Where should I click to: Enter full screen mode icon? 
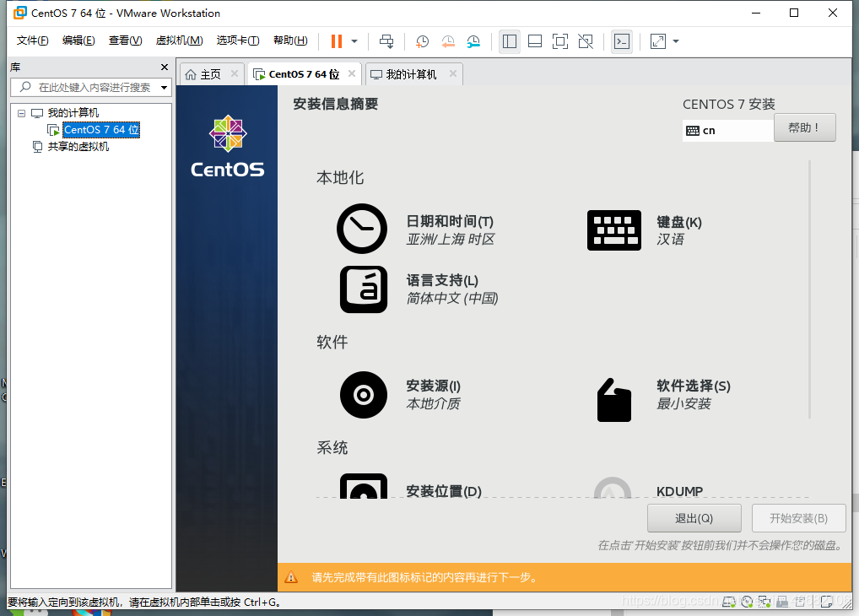point(560,41)
